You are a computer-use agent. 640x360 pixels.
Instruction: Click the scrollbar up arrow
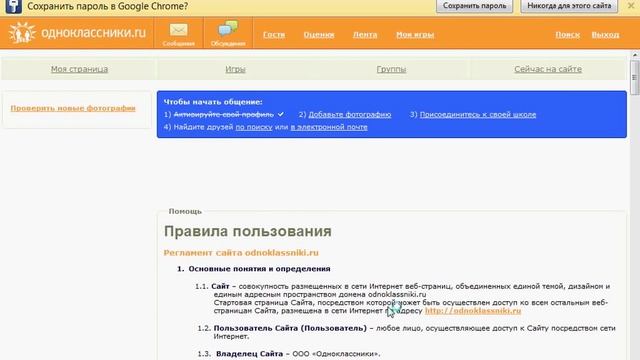[635, 54]
